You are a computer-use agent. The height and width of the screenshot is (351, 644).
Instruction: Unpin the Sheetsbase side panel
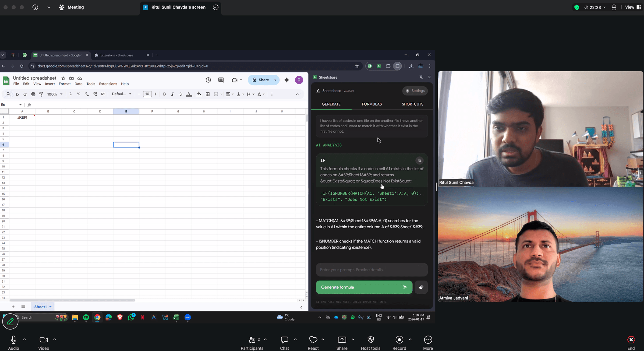point(421,77)
